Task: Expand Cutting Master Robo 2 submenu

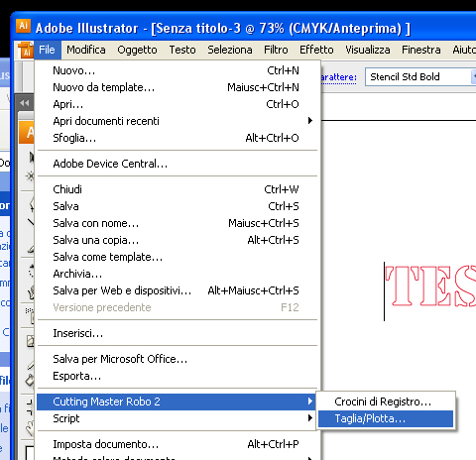Action: click(178, 402)
